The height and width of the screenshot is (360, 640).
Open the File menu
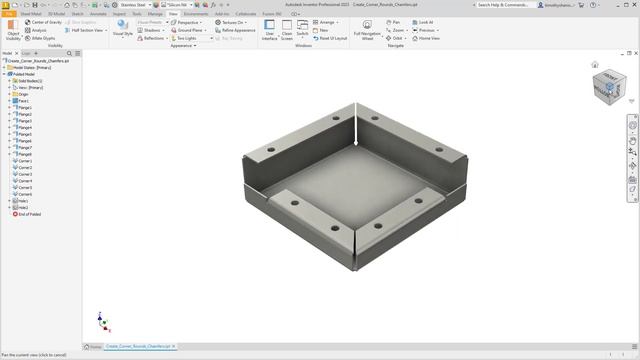tap(9, 14)
